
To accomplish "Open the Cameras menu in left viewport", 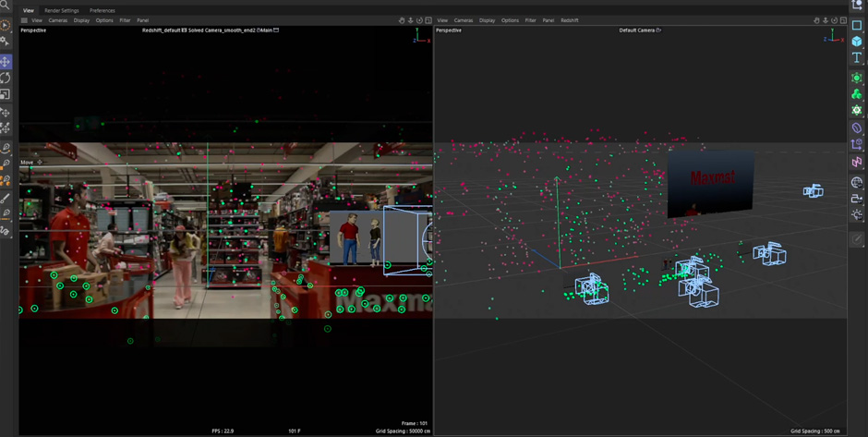I will click(x=57, y=20).
